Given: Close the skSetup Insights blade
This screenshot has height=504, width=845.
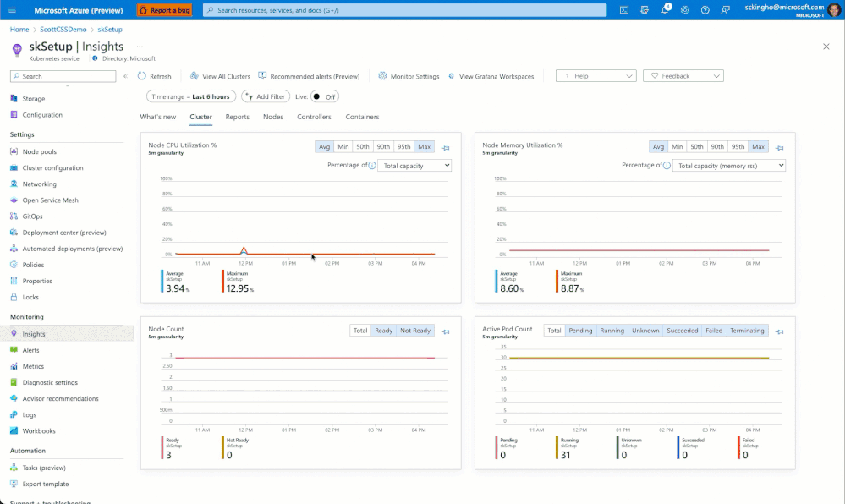Looking at the screenshot, I should (826, 47).
